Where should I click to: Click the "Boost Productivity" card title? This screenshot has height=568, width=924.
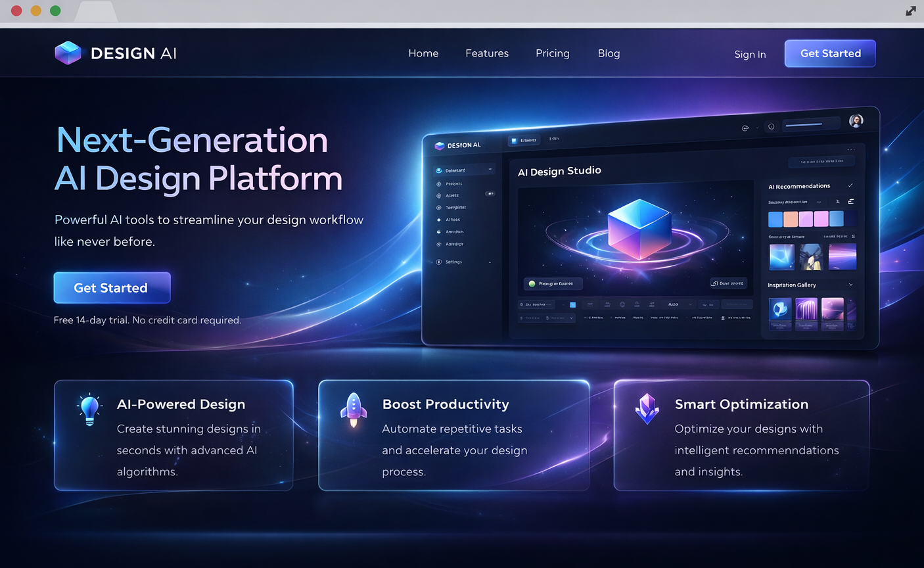tap(446, 404)
